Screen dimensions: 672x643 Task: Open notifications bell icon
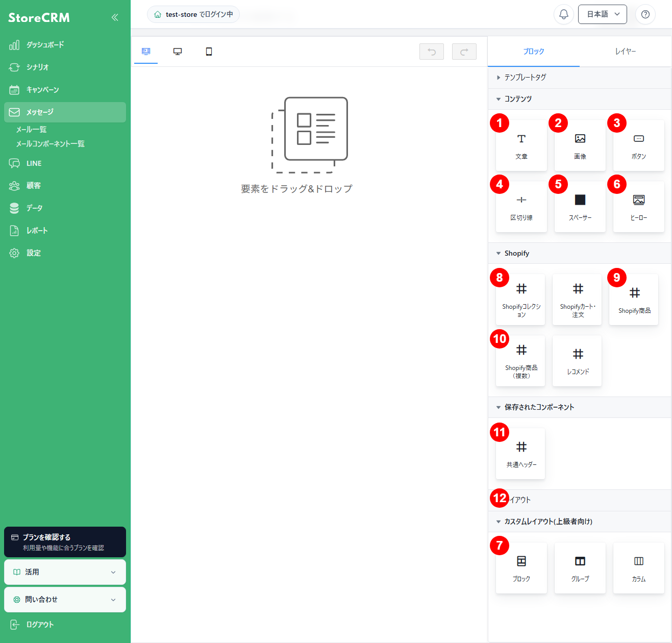tap(564, 14)
